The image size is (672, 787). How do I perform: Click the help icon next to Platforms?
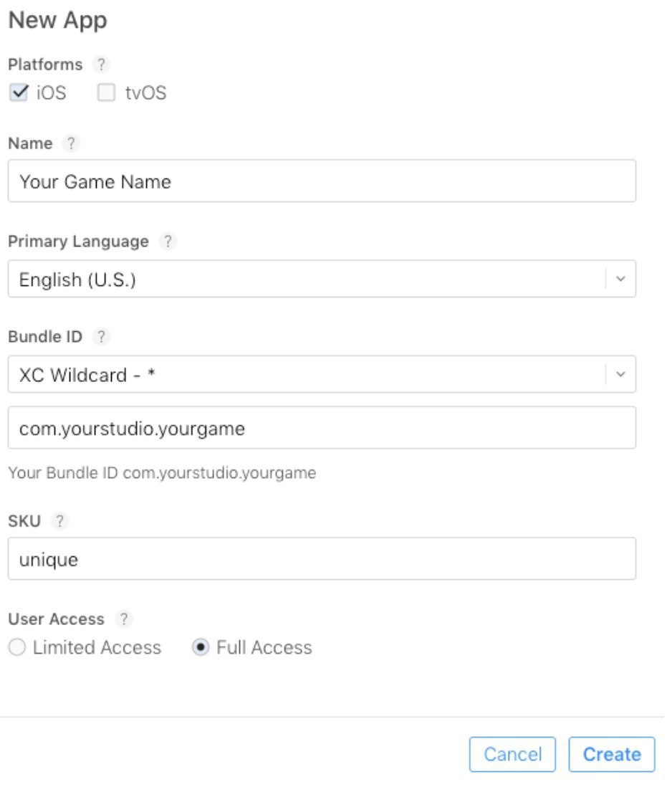(x=102, y=65)
